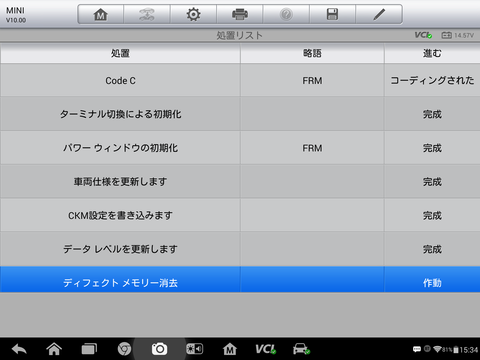480x360 pixels.
Task: Select CKM設定を書き込みます row
Action: pyautogui.click(x=240, y=215)
